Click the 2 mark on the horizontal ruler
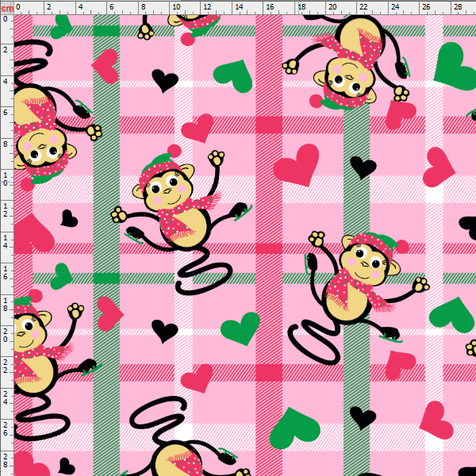 (49, 6)
